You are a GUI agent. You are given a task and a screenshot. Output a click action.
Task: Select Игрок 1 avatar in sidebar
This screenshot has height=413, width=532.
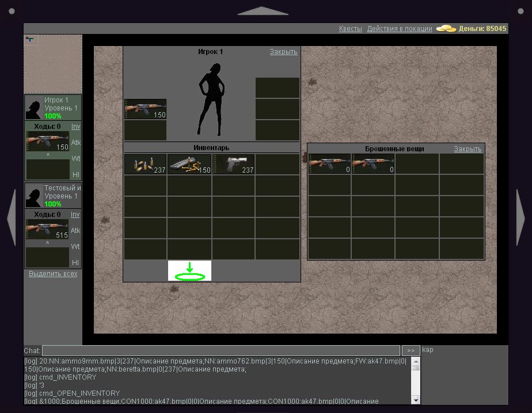34,108
